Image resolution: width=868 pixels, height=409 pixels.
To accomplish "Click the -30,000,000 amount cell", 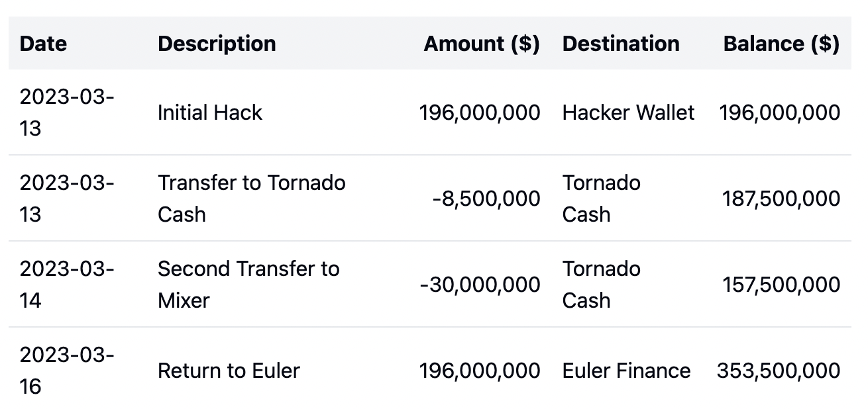I will click(x=480, y=285).
